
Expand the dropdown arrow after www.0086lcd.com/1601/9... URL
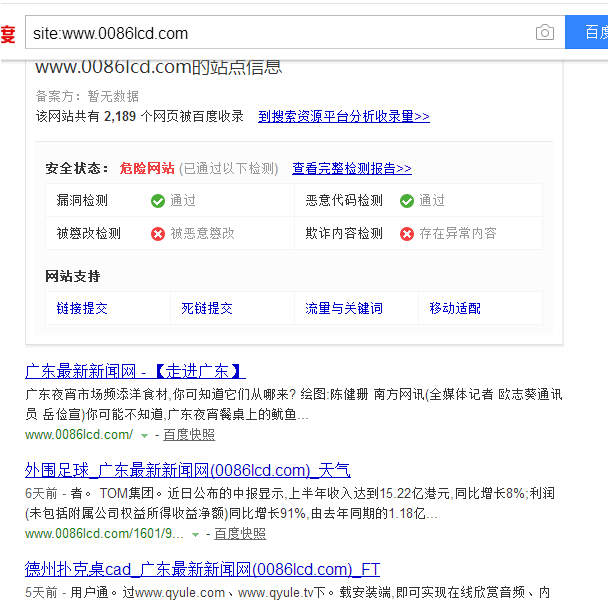coord(196,535)
